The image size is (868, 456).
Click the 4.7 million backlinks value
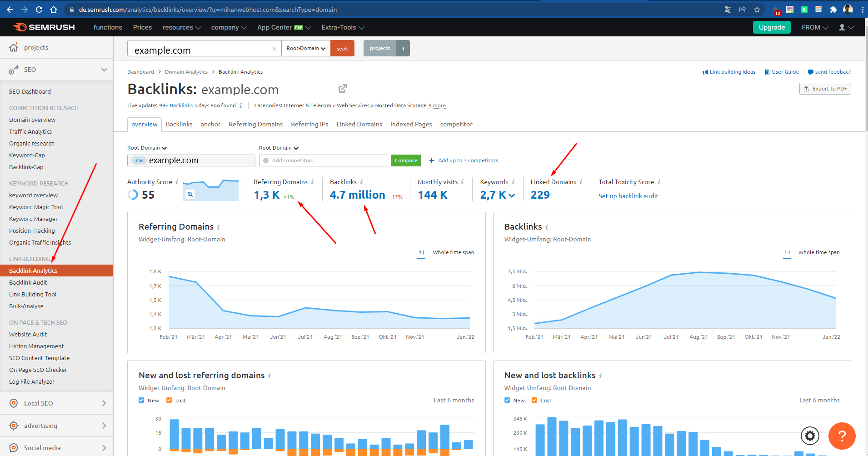click(x=357, y=195)
